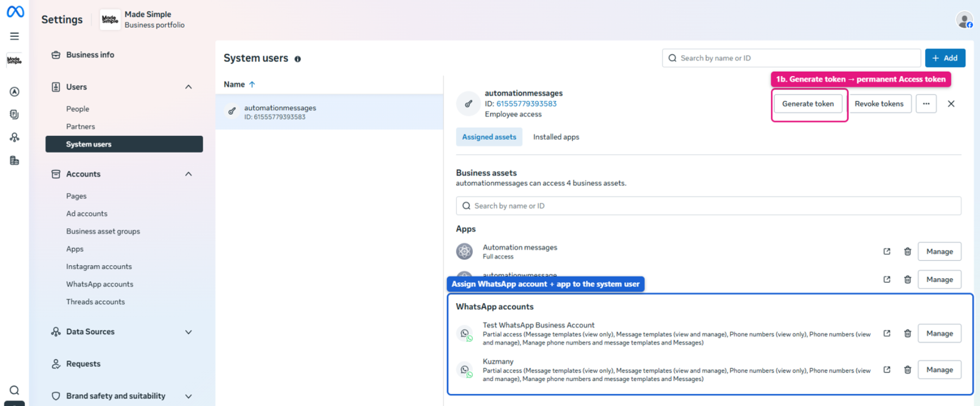Open Instagram accounts
The height and width of the screenshot is (406, 980).
[99, 267]
